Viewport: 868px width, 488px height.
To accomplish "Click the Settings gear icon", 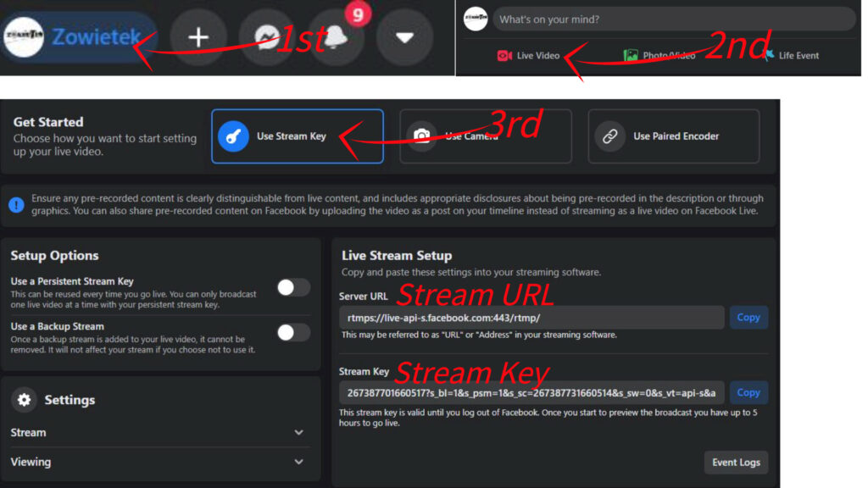I will click(x=24, y=400).
